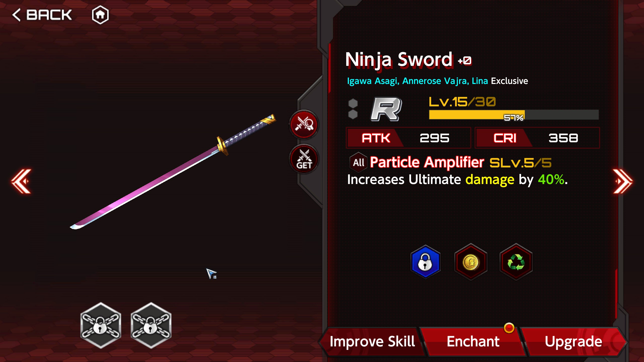
Task: Sell weapon with gold coin icon
Action: (471, 262)
